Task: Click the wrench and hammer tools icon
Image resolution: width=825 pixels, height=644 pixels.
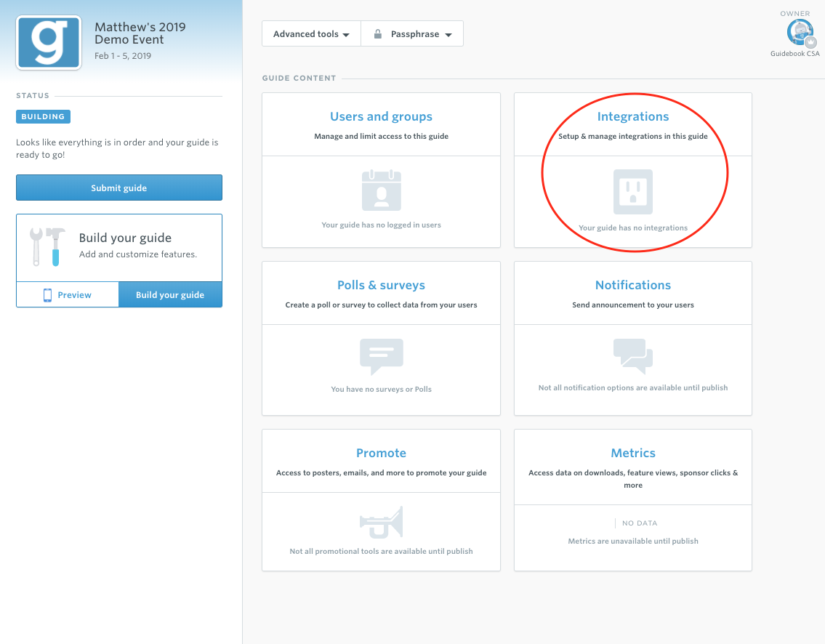Action: [47, 246]
